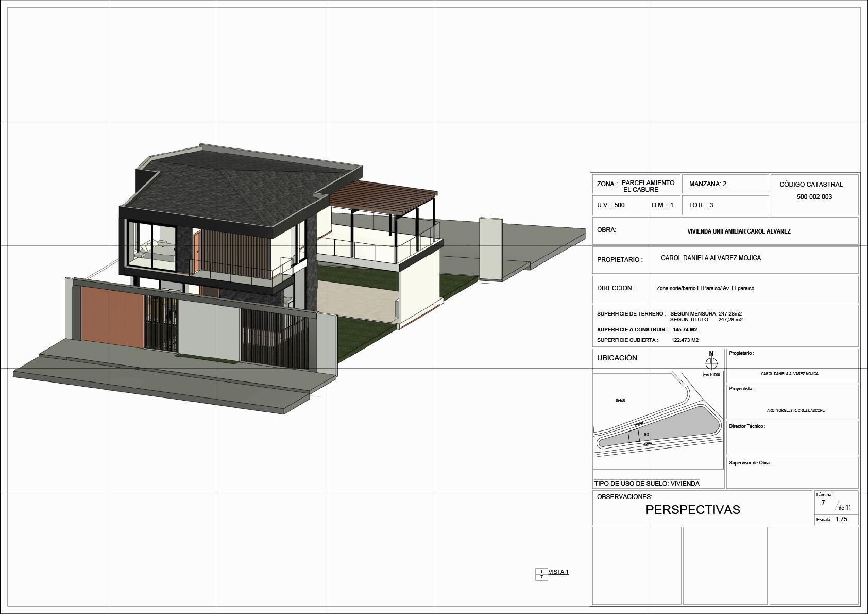Image resolution: width=868 pixels, height=614 pixels.
Task: Click the 'Lámina:' label
Action: point(825,495)
